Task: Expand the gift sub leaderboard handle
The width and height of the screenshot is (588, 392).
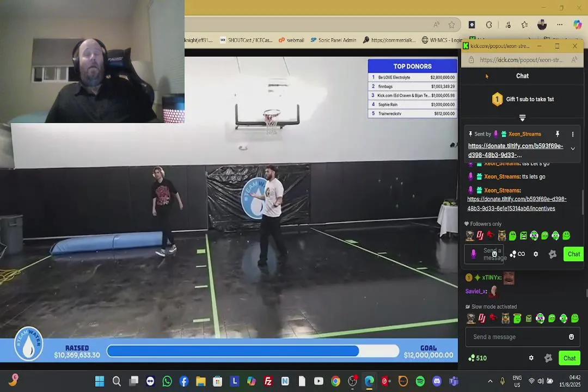Action: (x=522, y=118)
